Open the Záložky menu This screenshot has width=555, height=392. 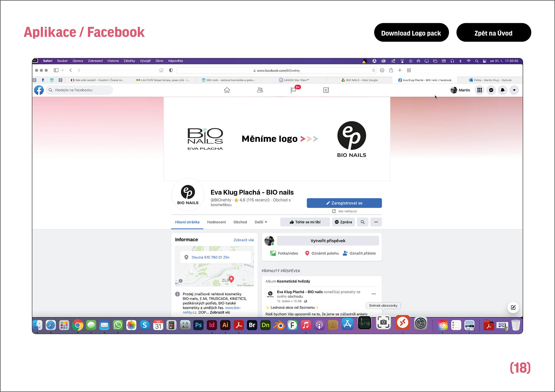[129, 61]
